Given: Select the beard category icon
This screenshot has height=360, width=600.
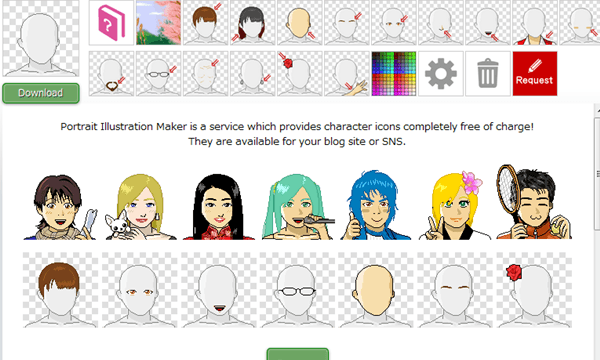Looking at the screenshot, I should point(111,73).
